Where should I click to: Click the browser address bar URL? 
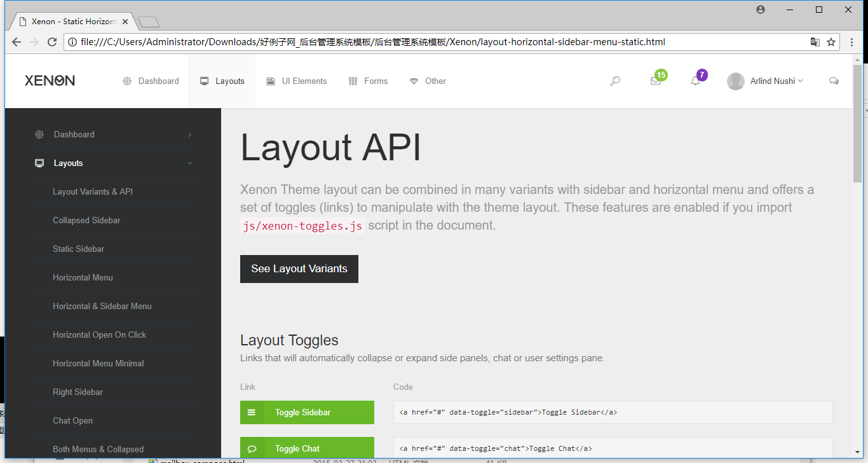(x=373, y=42)
